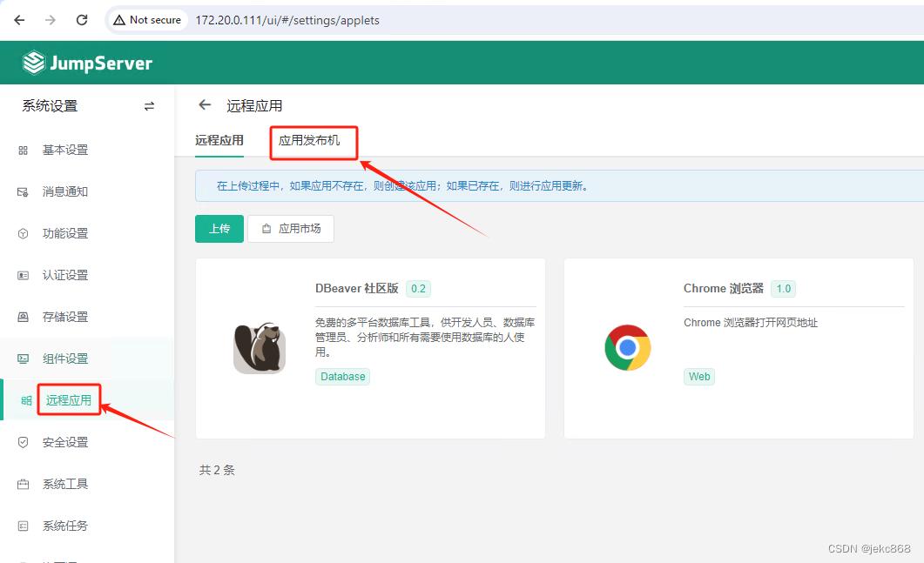
Task: Click the back arrow beside 远程应用 title
Action: pos(205,104)
